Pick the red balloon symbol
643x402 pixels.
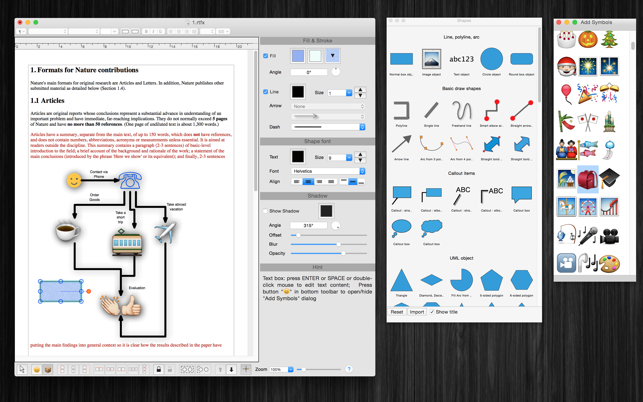click(566, 94)
